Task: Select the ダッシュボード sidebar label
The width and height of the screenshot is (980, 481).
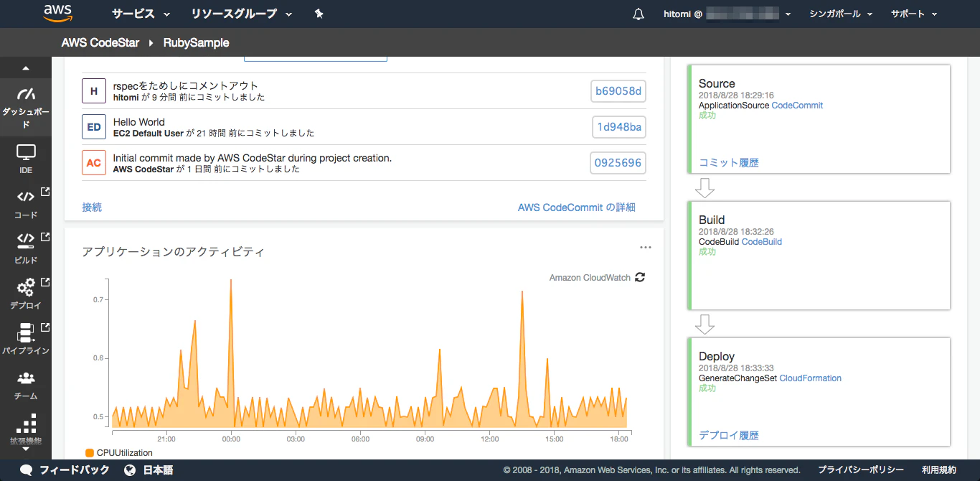Action: pos(26,118)
